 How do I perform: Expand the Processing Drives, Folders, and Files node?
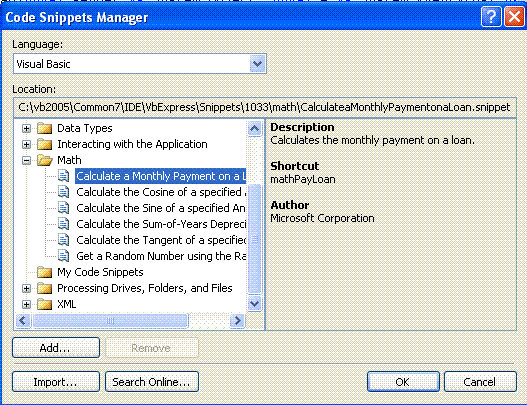(x=26, y=288)
